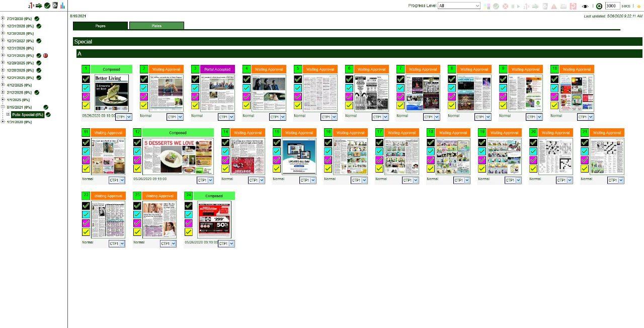Click the Portal Accepted status on page 3
644x328 pixels.
217,69
